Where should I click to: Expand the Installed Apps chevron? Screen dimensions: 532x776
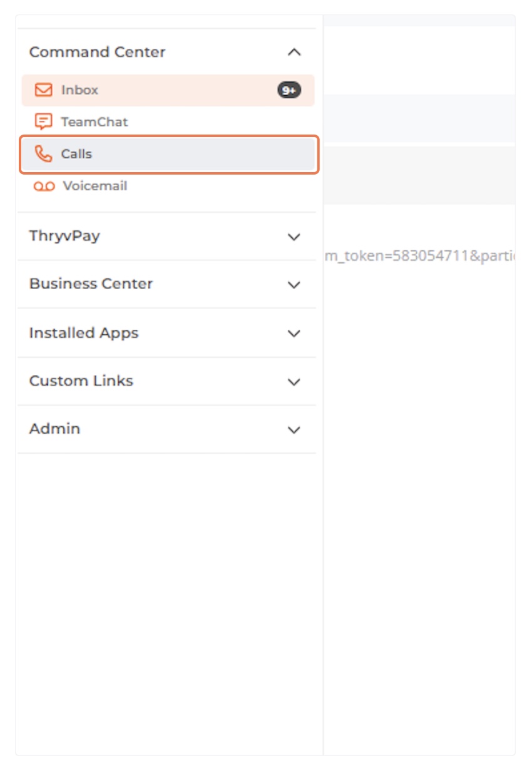click(294, 334)
